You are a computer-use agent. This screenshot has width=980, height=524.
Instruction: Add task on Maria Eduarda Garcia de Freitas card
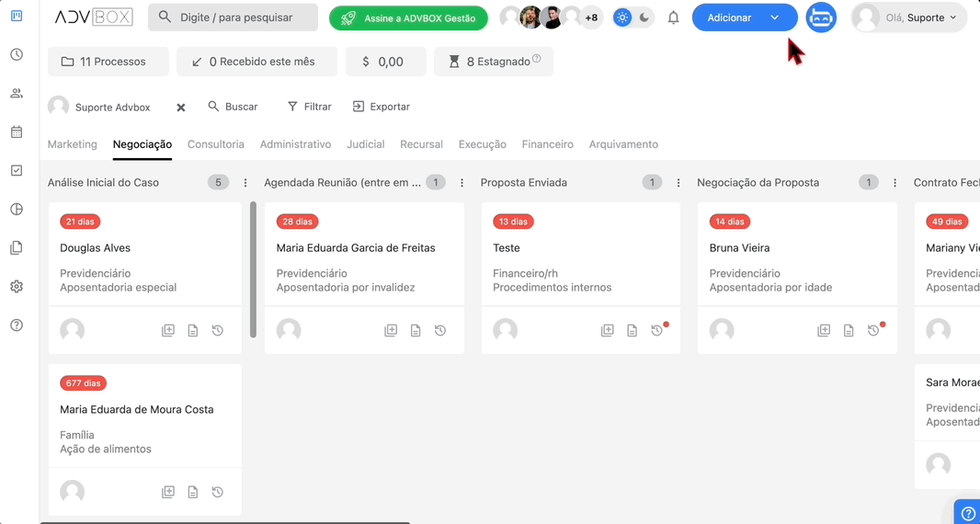click(391, 330)
